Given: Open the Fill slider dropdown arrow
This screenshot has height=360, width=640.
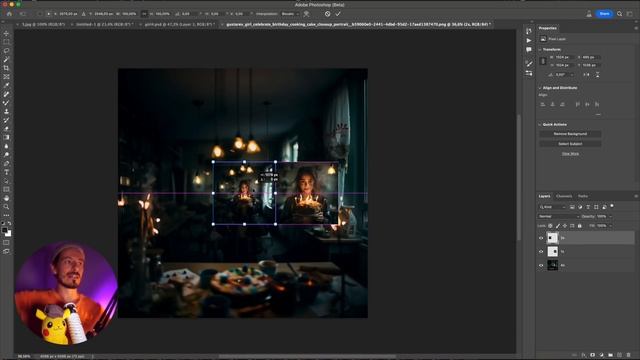Looking at the screenshot, I should coord(611,226).
